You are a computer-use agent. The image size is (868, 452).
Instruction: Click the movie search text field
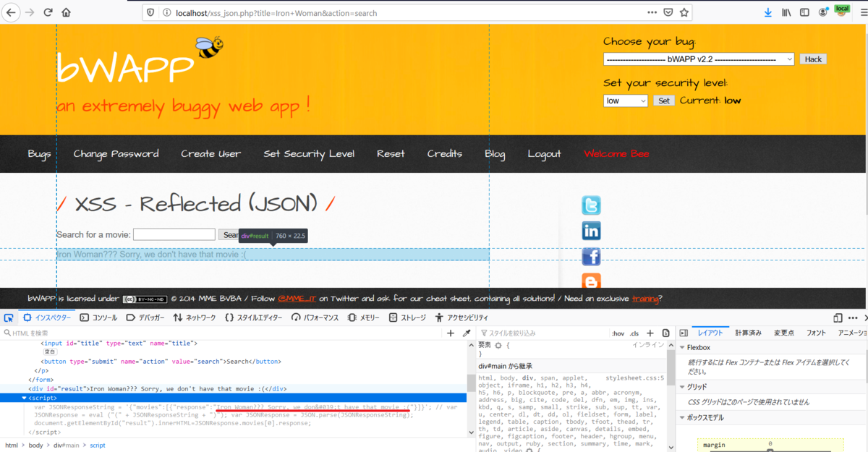pyautogui.click(x=174, y=234)
